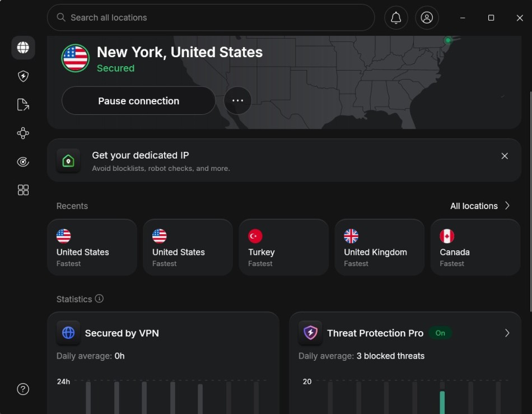This screenshot has width=532, height=414.
Task: Open the three-dot connection options menu
Action: (237, 101)
